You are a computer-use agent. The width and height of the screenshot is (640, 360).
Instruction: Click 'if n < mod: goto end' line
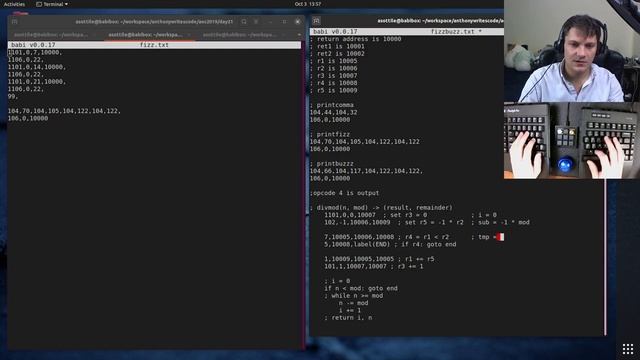tap(361, 289)
